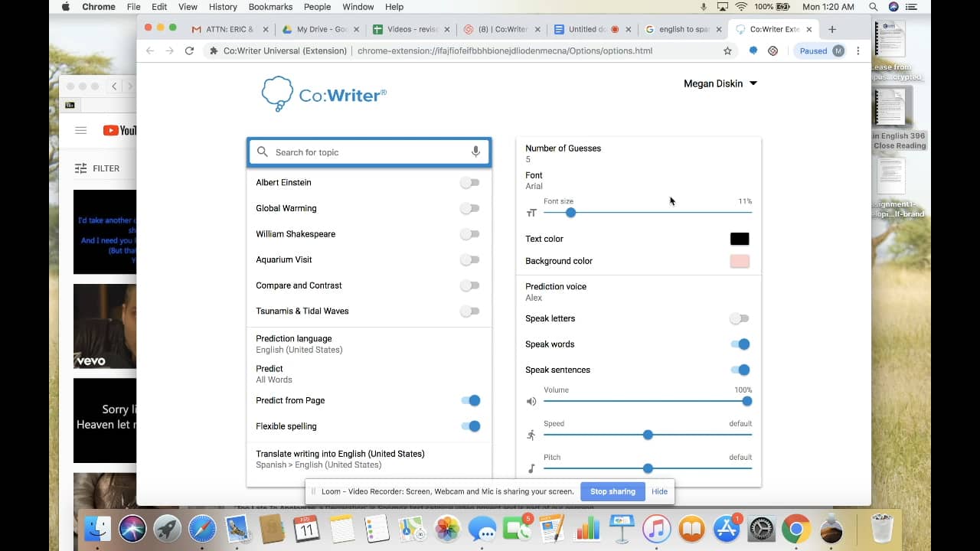
Task: Change the Number of Guesses setting
Action: click(639, 153)
